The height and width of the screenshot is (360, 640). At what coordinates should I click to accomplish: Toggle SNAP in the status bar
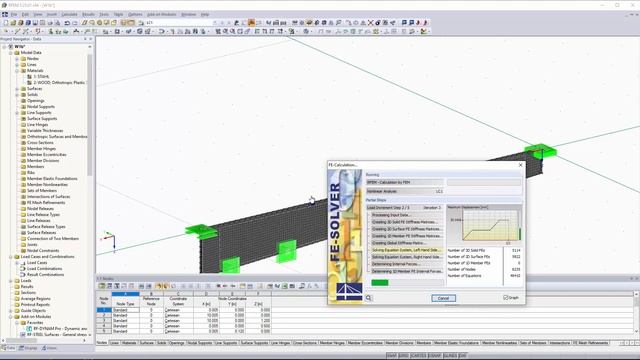(391, 356)
